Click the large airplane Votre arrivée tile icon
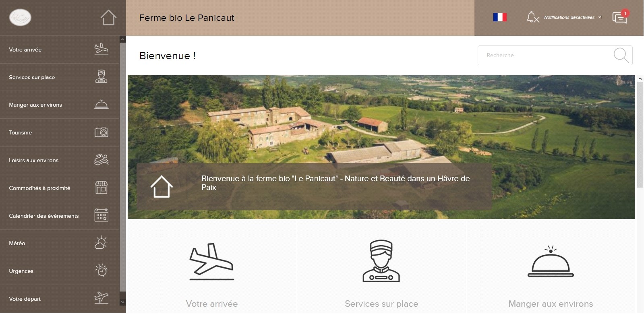 pos(212,262)
